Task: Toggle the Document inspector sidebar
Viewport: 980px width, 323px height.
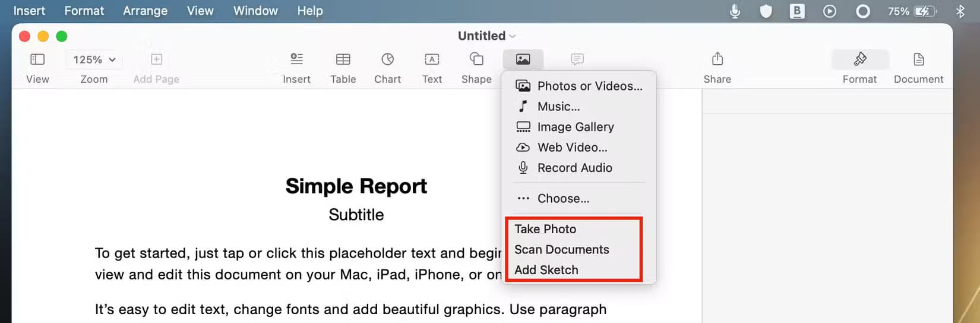Action: pos(919,59)
